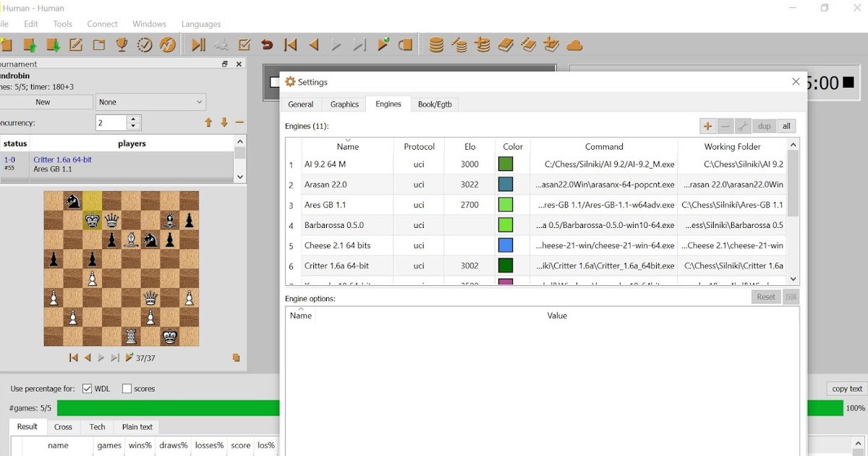This screenshot has height=456, width=868.
Task: Open the Languages menu
Action: click(x=200, y=24)
